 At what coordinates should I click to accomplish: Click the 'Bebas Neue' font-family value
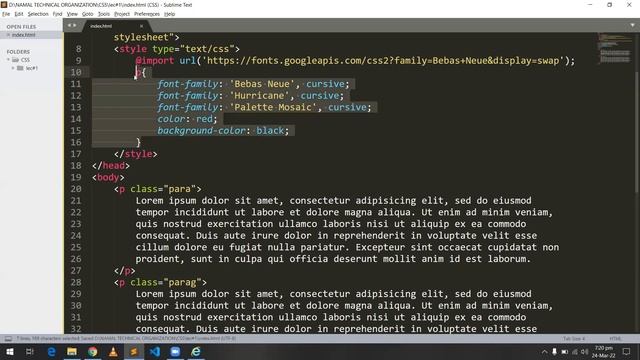pyautogui.click(x=262, y=84)
